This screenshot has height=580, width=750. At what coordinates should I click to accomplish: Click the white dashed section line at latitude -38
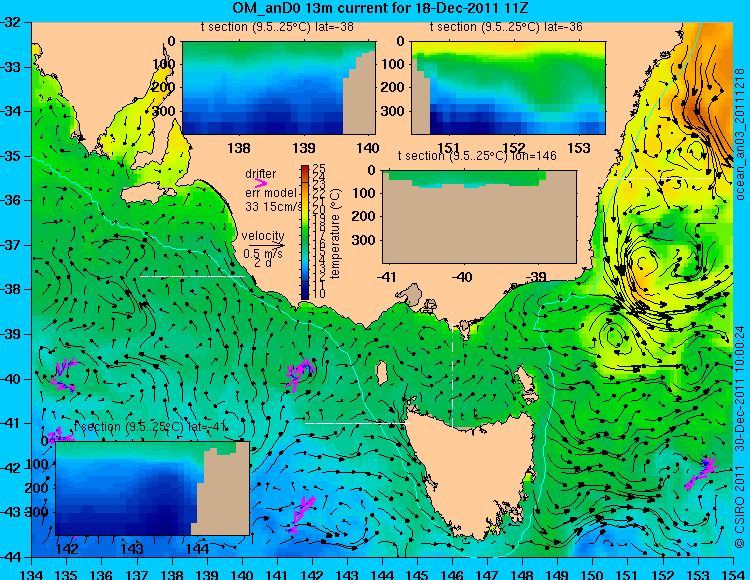[192, 276]
